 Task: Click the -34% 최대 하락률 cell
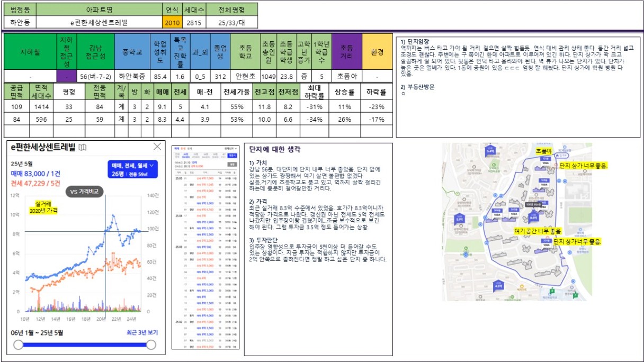(x=316, y=119)
